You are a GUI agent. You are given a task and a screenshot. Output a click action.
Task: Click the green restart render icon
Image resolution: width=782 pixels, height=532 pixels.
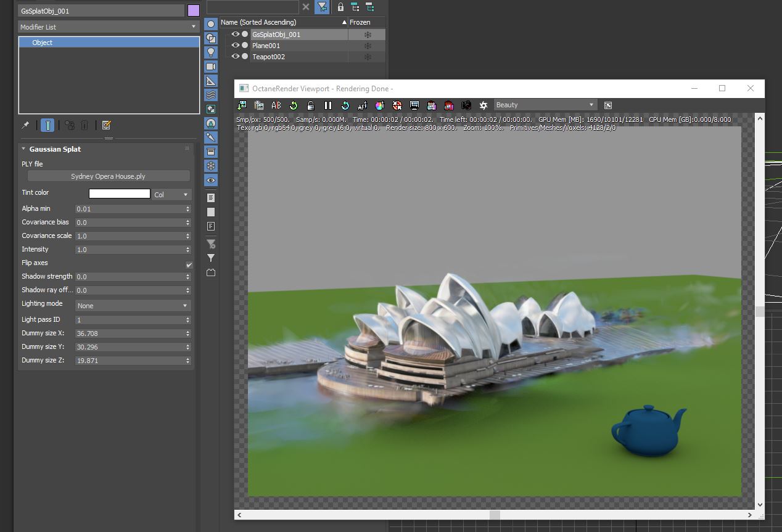pos(294,105)
